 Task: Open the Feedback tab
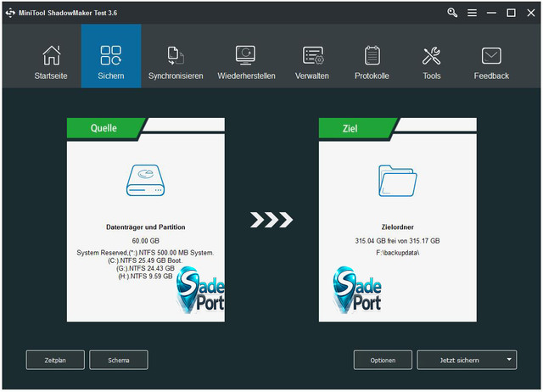point(491,62)
